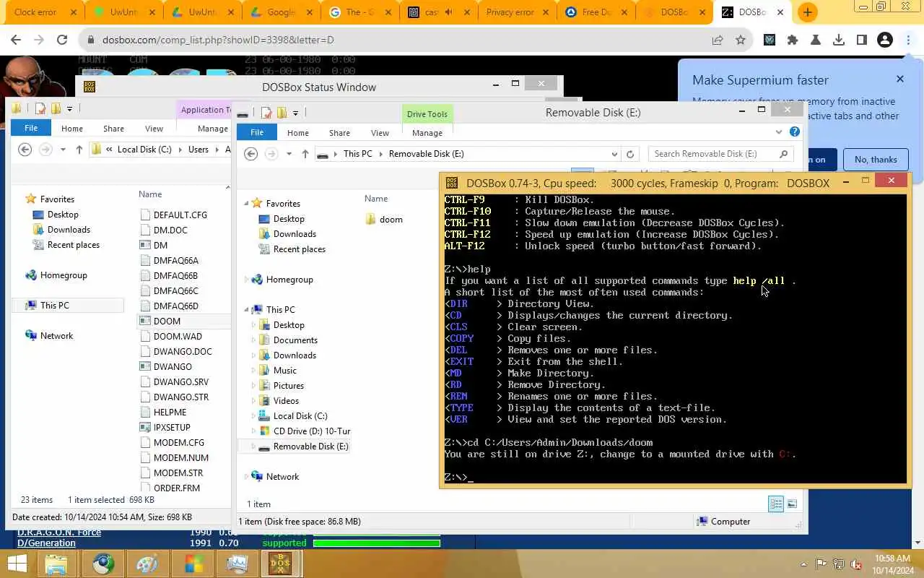924x578 pixels.
Task: Go up one level in Removable Disk window
Action: click(305, 154)
